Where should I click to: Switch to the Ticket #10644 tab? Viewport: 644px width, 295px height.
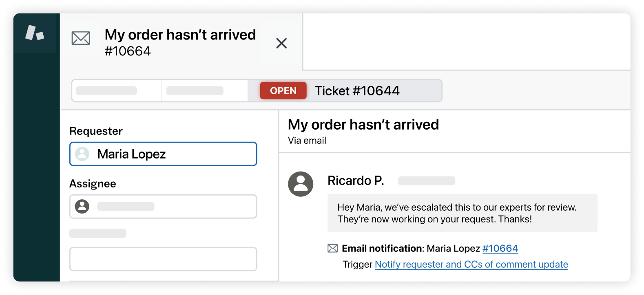click(x=357, y=90)
